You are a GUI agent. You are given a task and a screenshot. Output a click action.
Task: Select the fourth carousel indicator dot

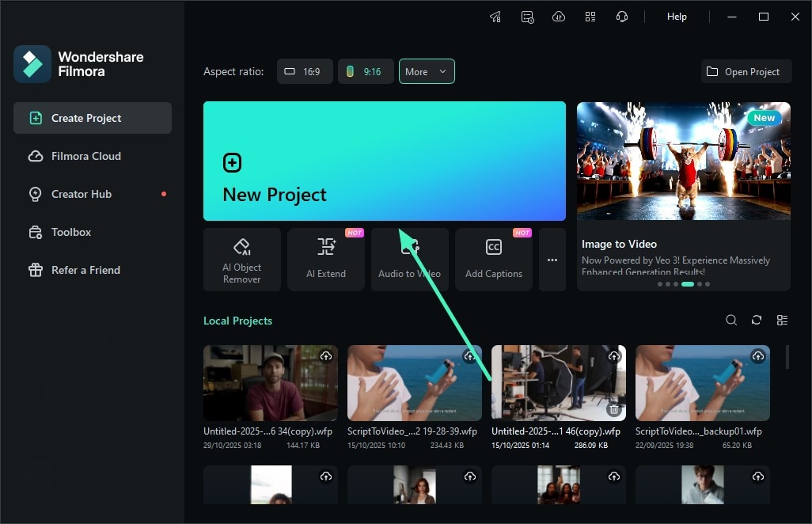tap(687, 283)
